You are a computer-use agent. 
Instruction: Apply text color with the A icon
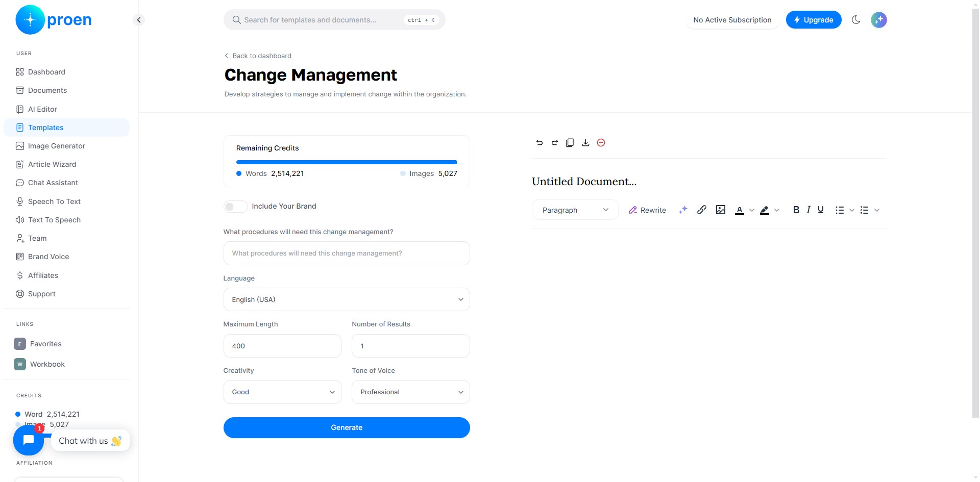739,210
